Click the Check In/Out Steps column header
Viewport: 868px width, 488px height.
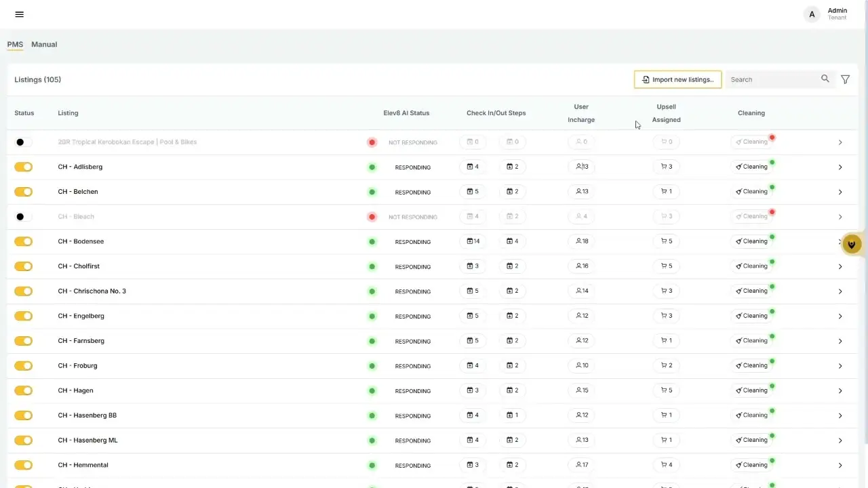[x=496, y=113]
